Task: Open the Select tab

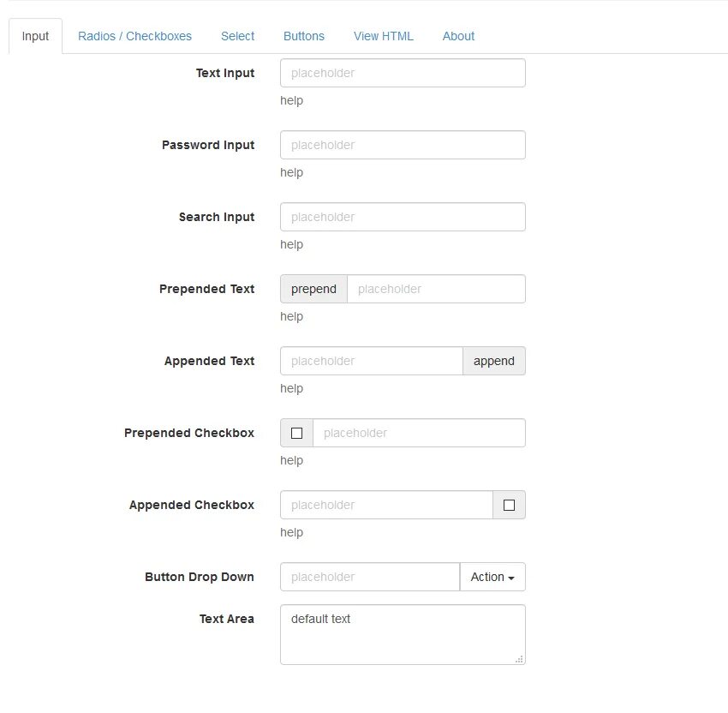Action: [237, 36]
